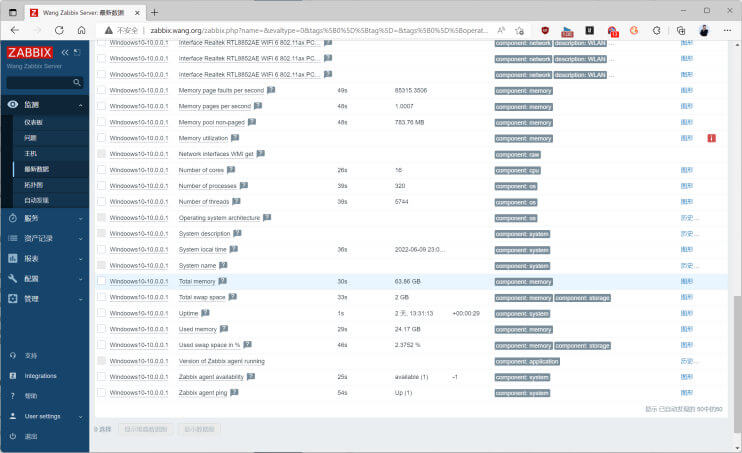The image size is (742, 453).
Task: Click the browser refresh icon
Action: click(59, 30)
